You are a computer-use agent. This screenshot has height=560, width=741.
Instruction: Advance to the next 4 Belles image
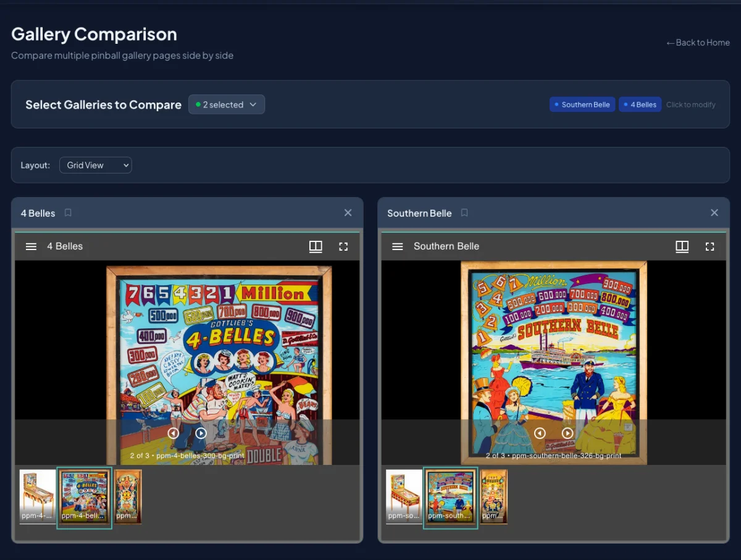click(201, 433)
